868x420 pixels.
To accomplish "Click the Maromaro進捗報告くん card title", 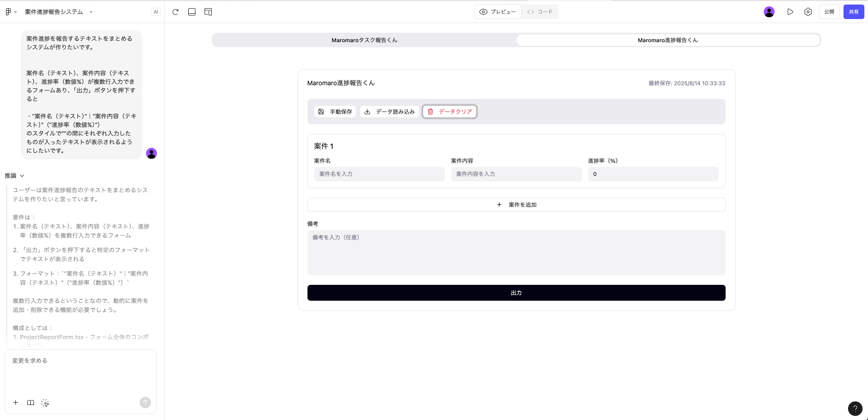I will click(341, 83).
